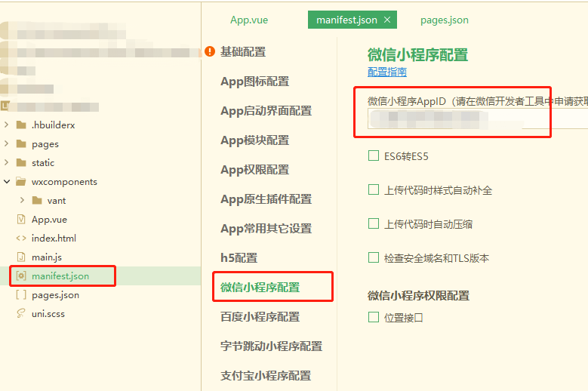This screenshot has width=588, height=391.
Task: Switch to the App.vue editor tab
Action: tap(249, 20)
